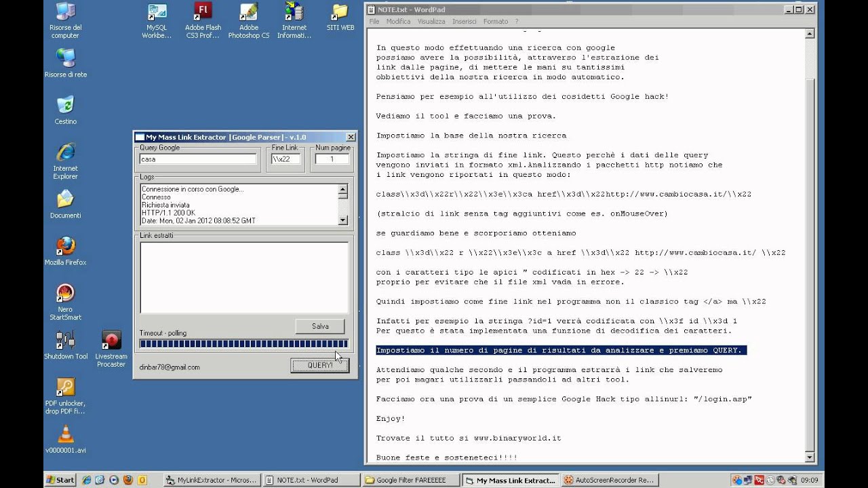Launch Mozilla Firefox desktop shortcut

tap(65, 250)
